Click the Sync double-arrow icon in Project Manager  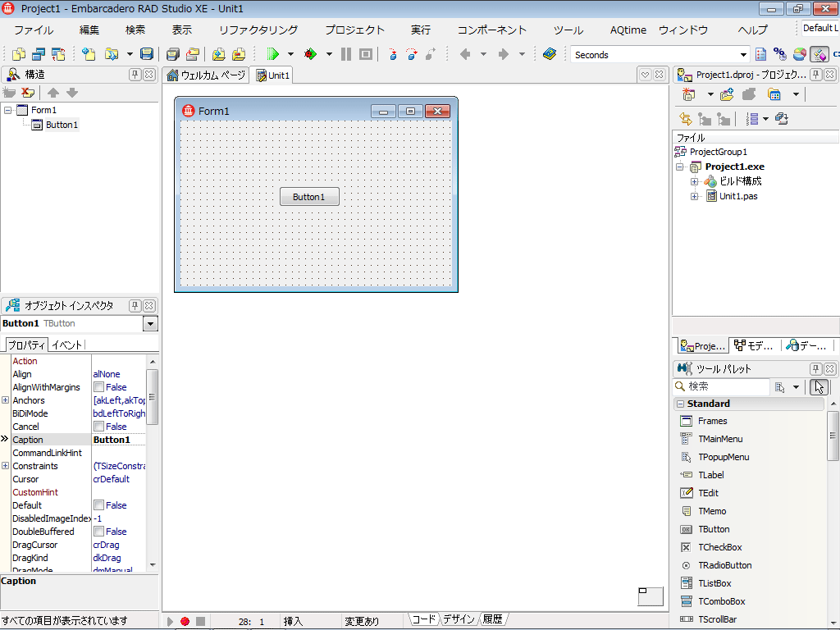pyautogui.click(x=685, y=119)
